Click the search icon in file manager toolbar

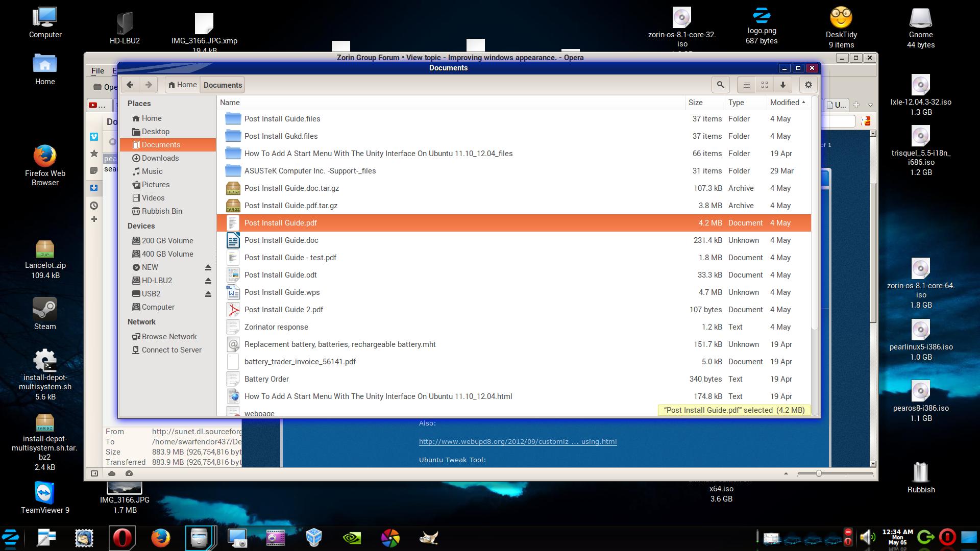pyautogui.click(x=720, y=85)
